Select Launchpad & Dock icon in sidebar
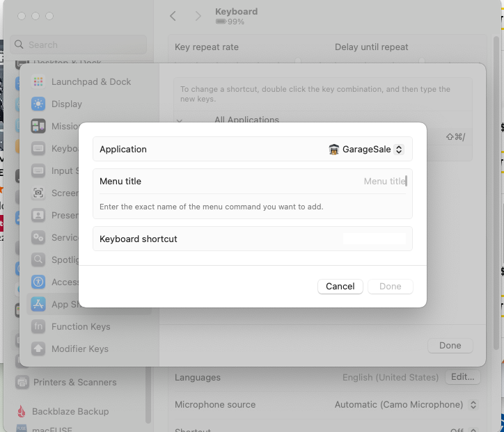This screenshot has height=432, width=504. (38, 82)
